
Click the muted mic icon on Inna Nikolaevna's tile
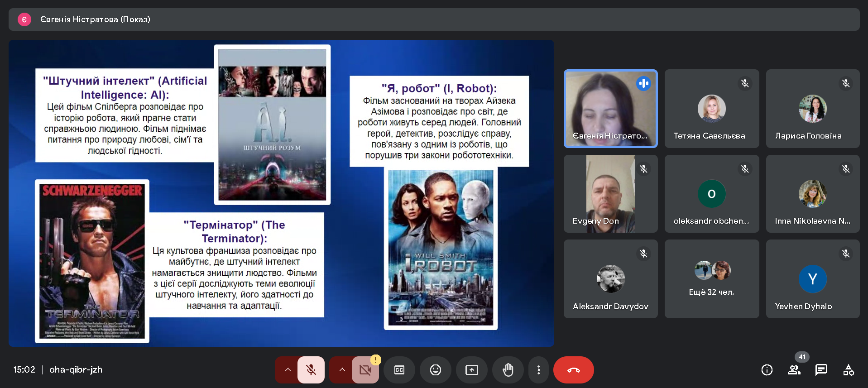[x=846, y=169]
